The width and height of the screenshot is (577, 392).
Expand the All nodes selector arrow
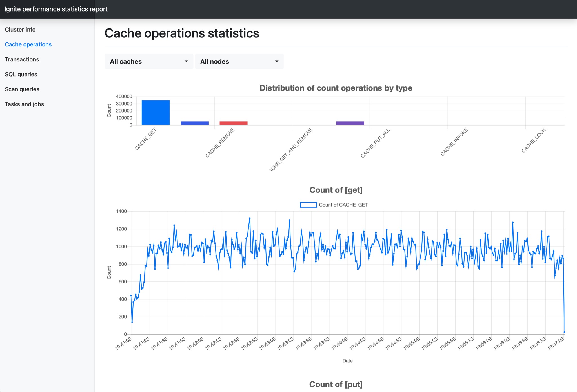276,61
